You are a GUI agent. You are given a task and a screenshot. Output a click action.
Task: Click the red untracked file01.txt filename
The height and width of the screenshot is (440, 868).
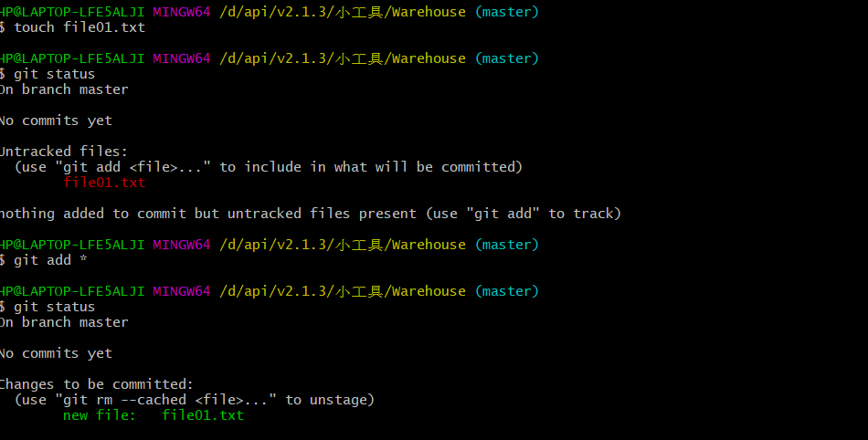tap(104, 183)
